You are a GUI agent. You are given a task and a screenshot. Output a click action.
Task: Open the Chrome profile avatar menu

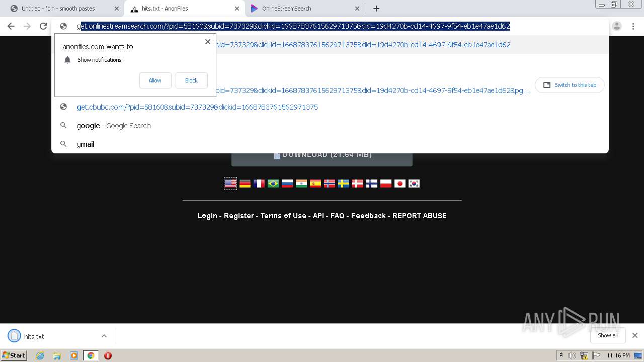click(x=617, y=26)
